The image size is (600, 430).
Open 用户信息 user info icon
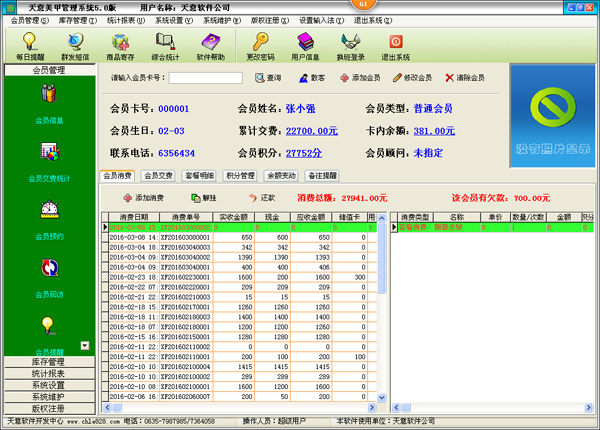(x=305, y=46)
